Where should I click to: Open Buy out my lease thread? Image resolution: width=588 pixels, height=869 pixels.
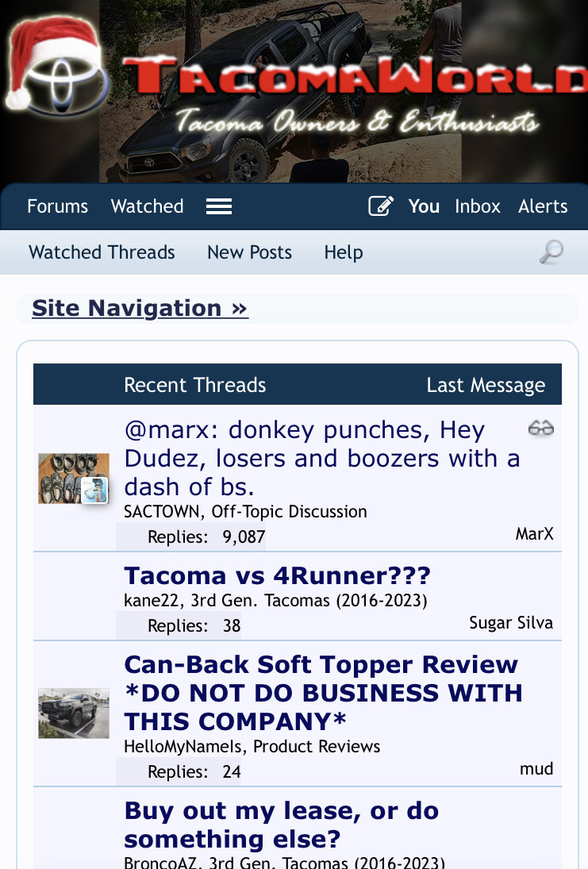coord(282,825)
